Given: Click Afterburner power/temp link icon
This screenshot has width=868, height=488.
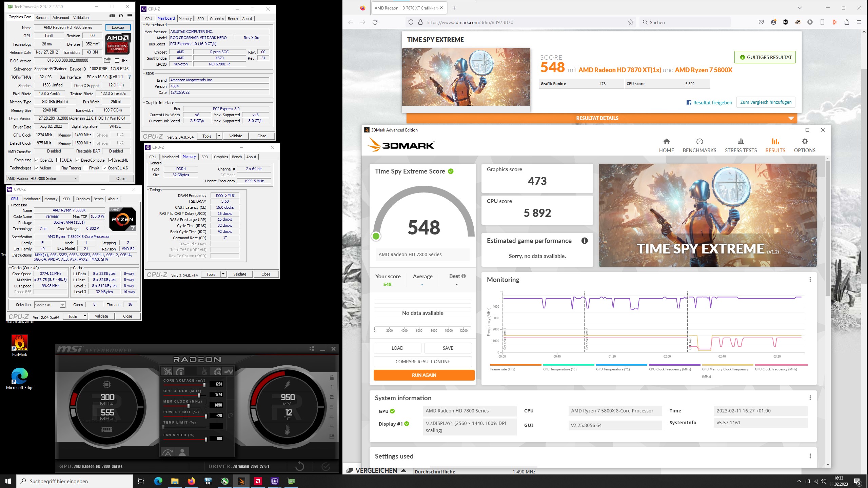Looking at the screenshot, I should tap(230, 415).
